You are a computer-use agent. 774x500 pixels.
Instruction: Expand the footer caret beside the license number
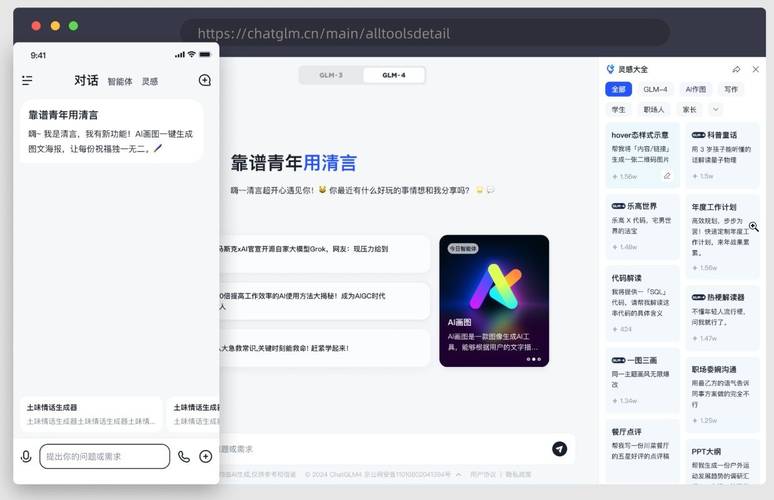click(x=459, y=475)
